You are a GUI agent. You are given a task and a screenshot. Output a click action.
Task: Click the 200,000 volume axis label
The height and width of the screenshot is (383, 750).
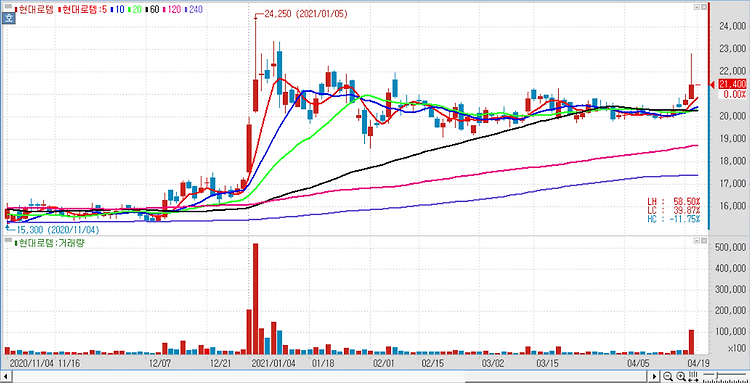730,310
